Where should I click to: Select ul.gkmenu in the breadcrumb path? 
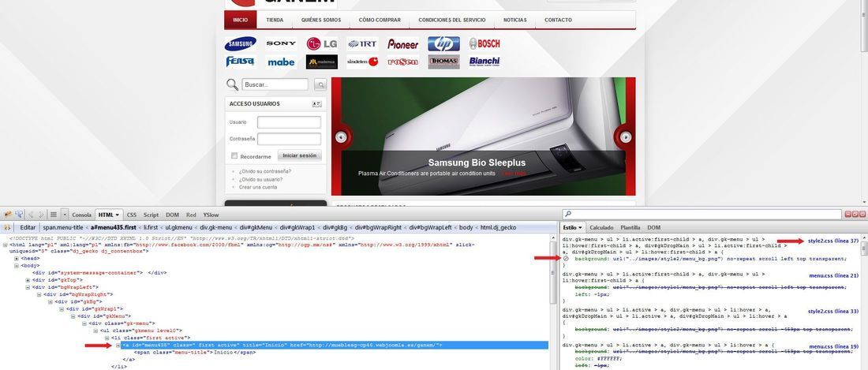pyautogui.click(x=179, y=227)
